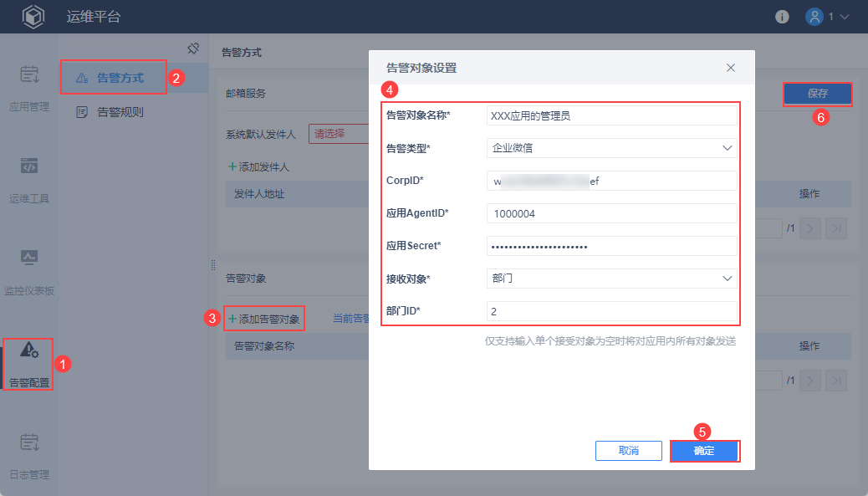Image resolution: width=868 pixels, height=496 pixels.
Task: Click the panel splitter handle dots
Action: [x=213, y=265]
